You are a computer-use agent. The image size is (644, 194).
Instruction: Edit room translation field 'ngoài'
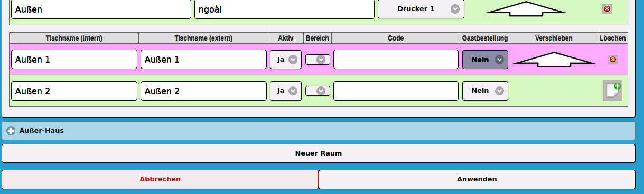coord(284,9)
